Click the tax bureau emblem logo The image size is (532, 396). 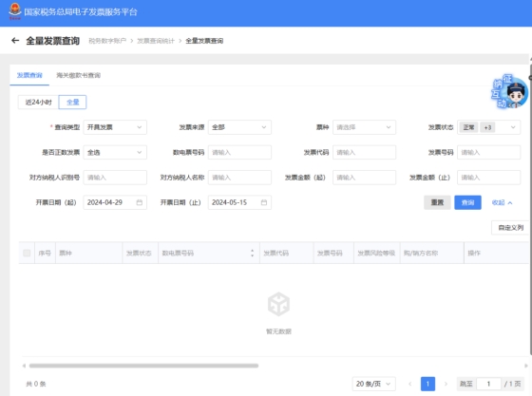[15, 11]
